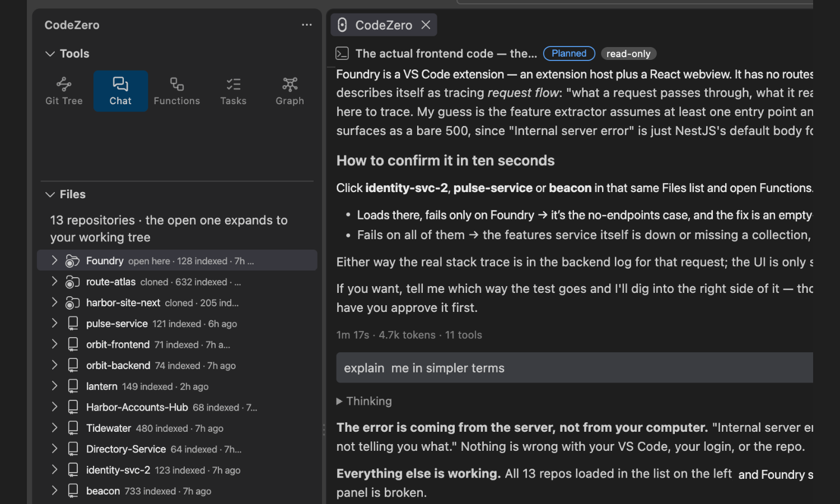This screenshot has height=504, width=840.
Task: Close the CodeZero tab
Action: pos(426,25)
